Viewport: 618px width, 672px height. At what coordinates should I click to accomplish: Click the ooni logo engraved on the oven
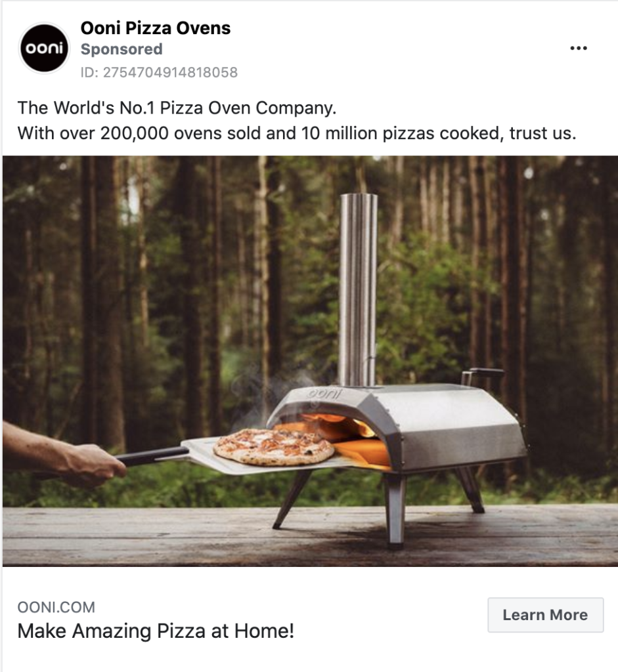coord(326,394)
